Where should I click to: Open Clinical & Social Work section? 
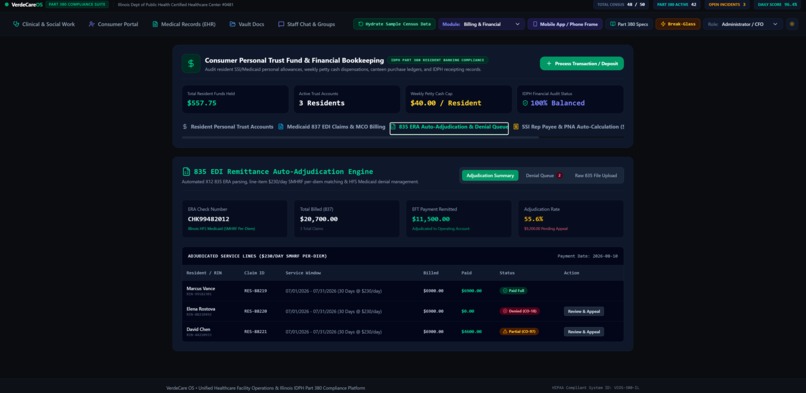coord(44,24)
